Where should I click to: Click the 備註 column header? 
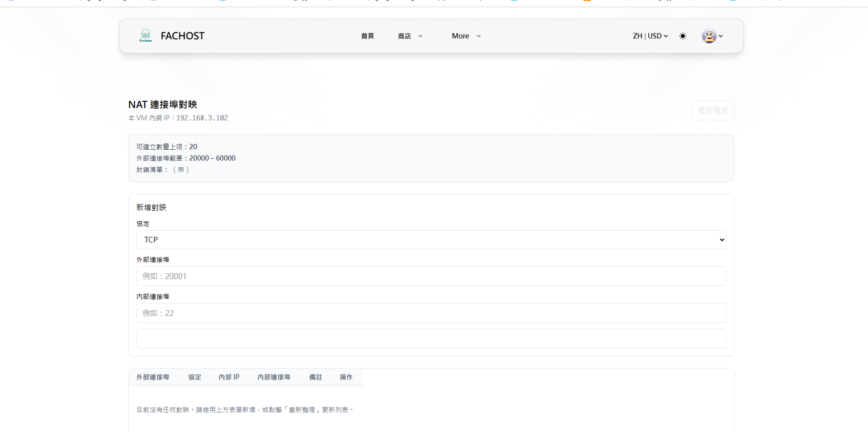[316, 377]
